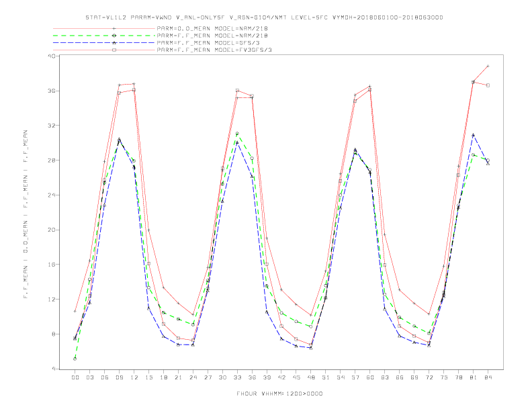Image resolution: width=532 pixels, height=411 pixels.
Task: Click the x-axis forecast hour label 72
Action: click(x=429, y=377)
